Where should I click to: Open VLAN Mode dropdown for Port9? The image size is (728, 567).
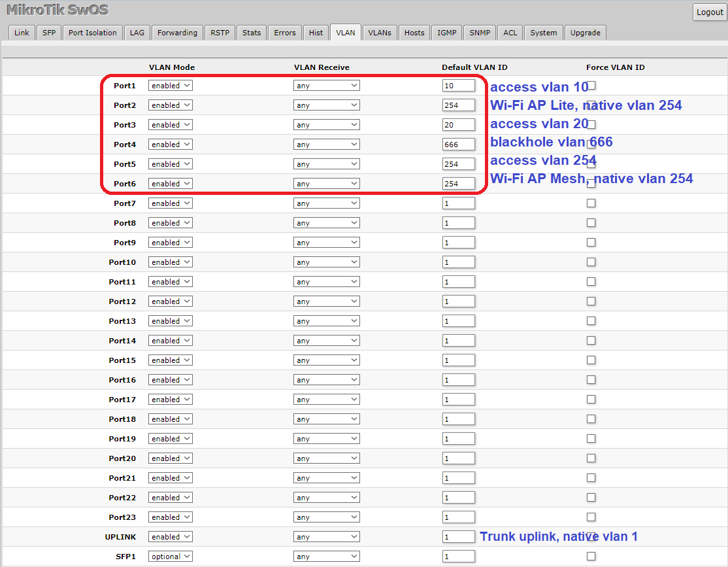point(171,243)
